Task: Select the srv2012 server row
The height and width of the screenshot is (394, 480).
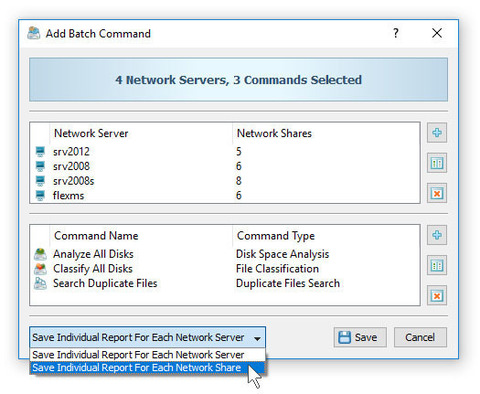Action: [225, 152]
